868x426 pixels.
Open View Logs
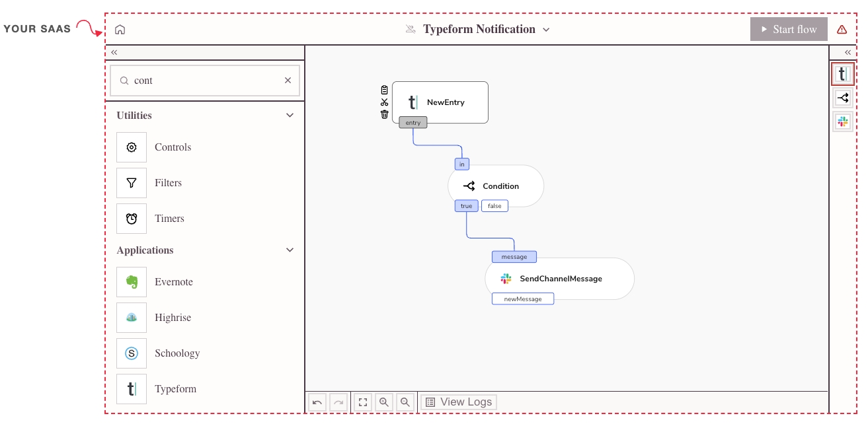coord(459,402)
